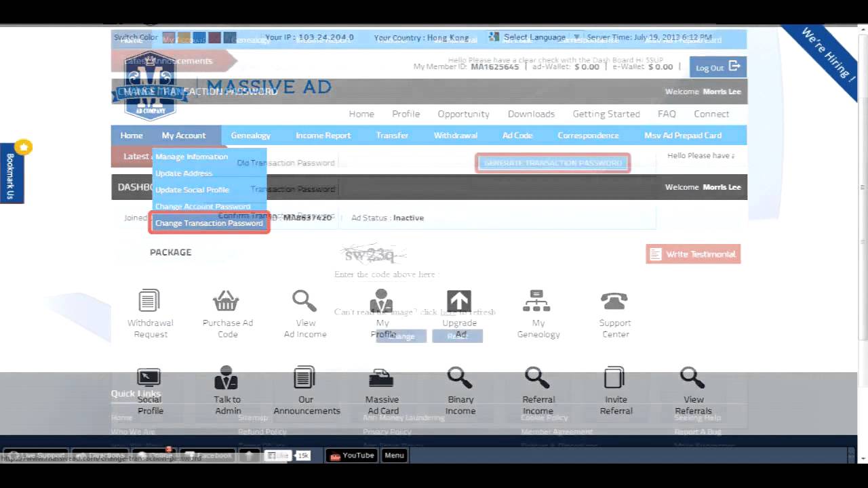Open the Binary Income magnifier icon
Screen dimensions: 868x488
tap(459, 378)
